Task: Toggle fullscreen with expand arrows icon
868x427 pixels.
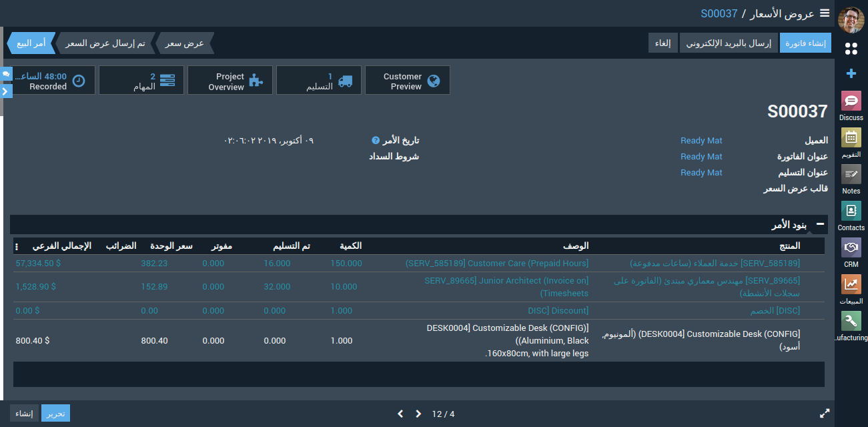Action: (825, 414)
